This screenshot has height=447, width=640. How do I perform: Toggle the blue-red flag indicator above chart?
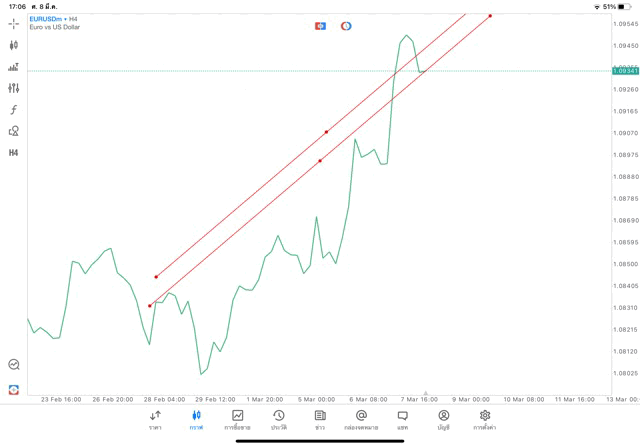click(x=320, y=26)
